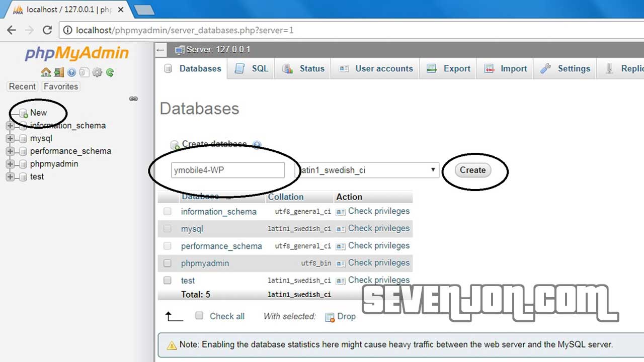Viewport: 644px width, 362px height.
Task: Switch to the Databases tab
Action: pos(192,69)
